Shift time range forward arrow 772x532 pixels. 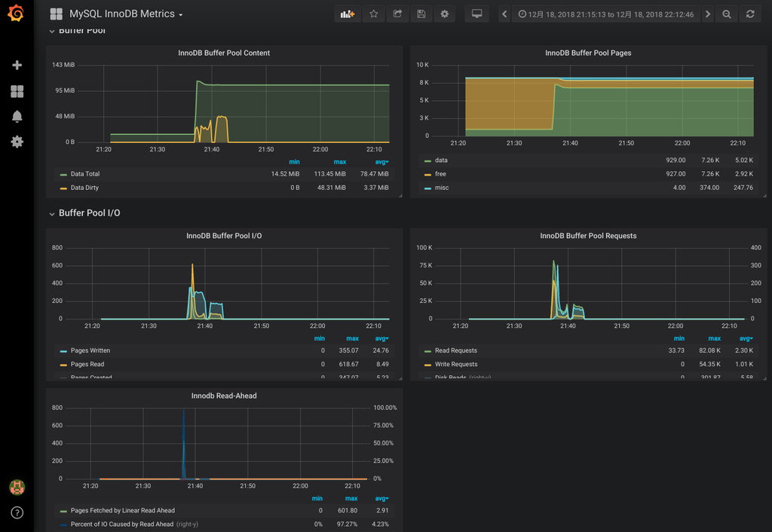click(x=708, y=14)
